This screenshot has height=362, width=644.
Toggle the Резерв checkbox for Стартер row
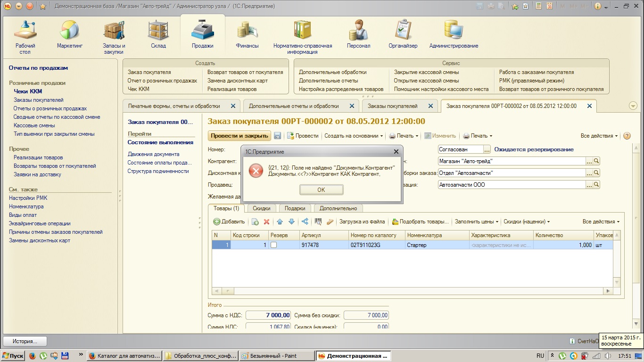(274, 245)
